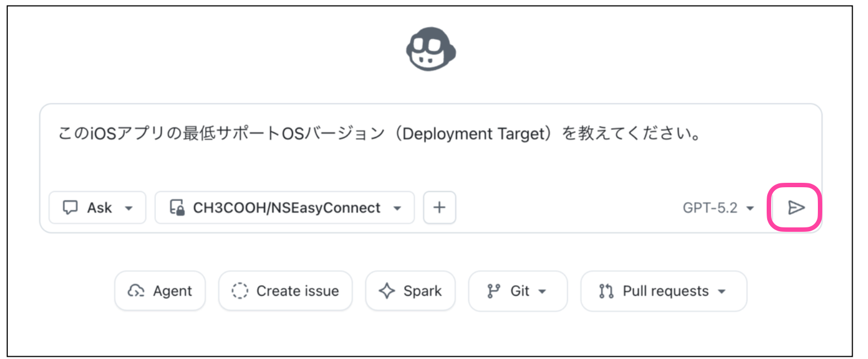Select the Agent button
The height and width of the screenshot is (359, 868).
[x=160, y=291]
